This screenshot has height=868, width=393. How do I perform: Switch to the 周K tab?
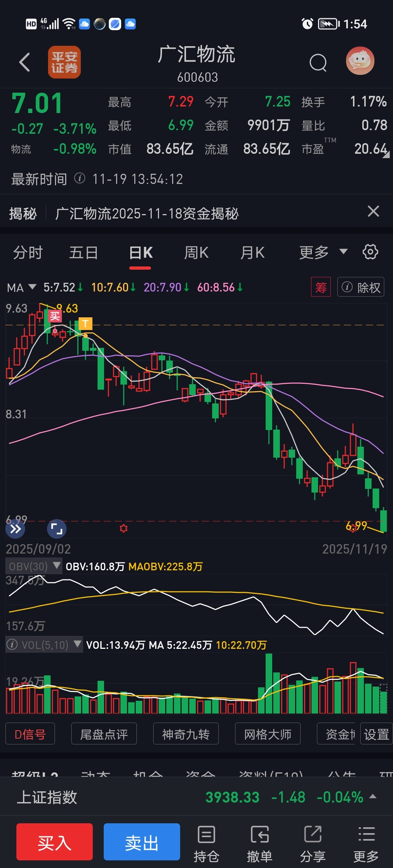point(196,253)
